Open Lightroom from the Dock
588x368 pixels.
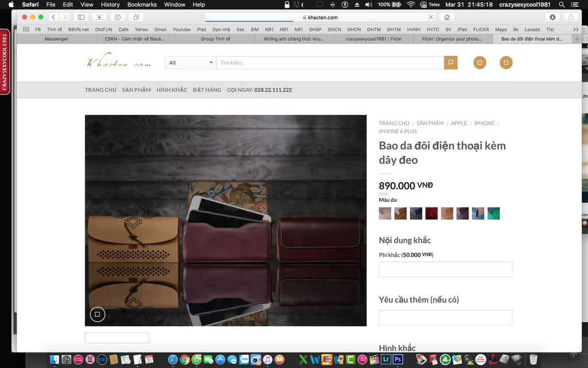(x=385, y=359)
